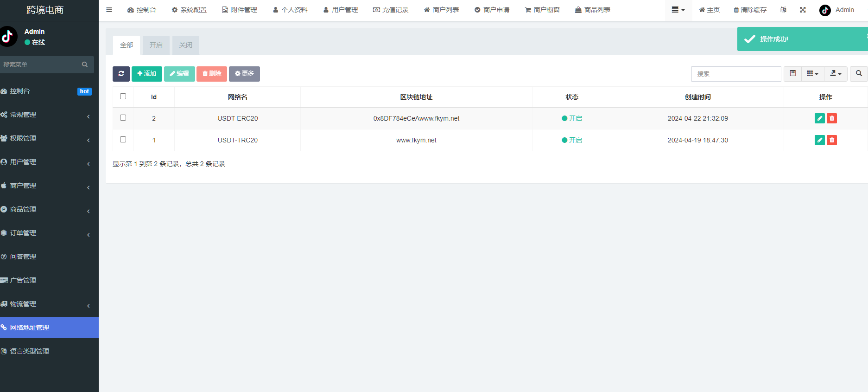Click the edit icon for USDT-ERC20 row
Viewport: 868px width, 392px height.
819,118
